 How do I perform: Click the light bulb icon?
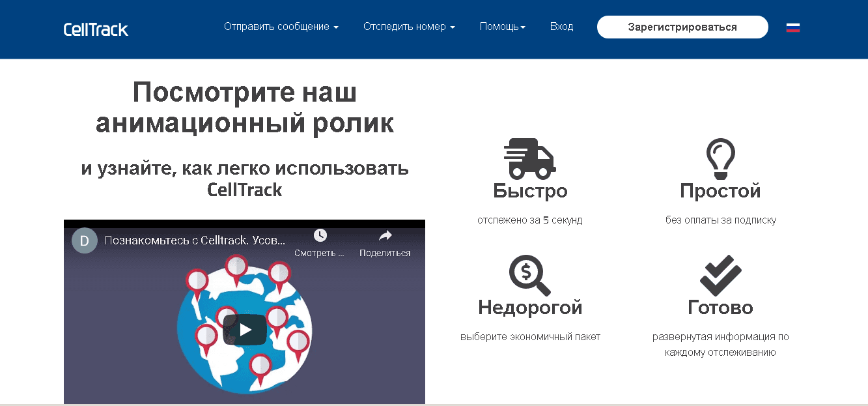tap(720, 158)
